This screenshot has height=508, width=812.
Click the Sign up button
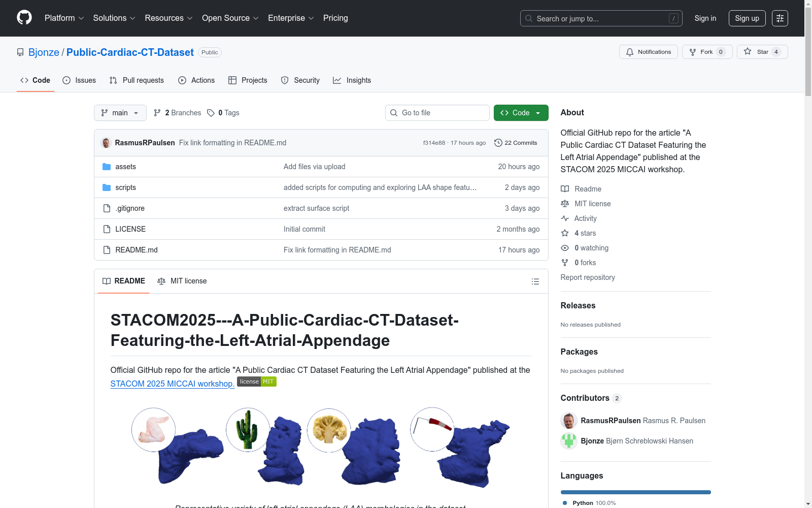tap(747, 18)
